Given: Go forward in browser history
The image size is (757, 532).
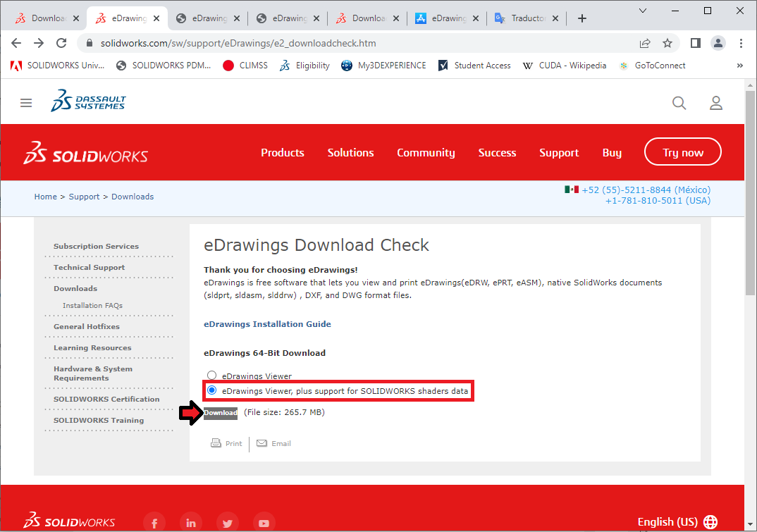Looking at the screenshot, I should point(39,43).
